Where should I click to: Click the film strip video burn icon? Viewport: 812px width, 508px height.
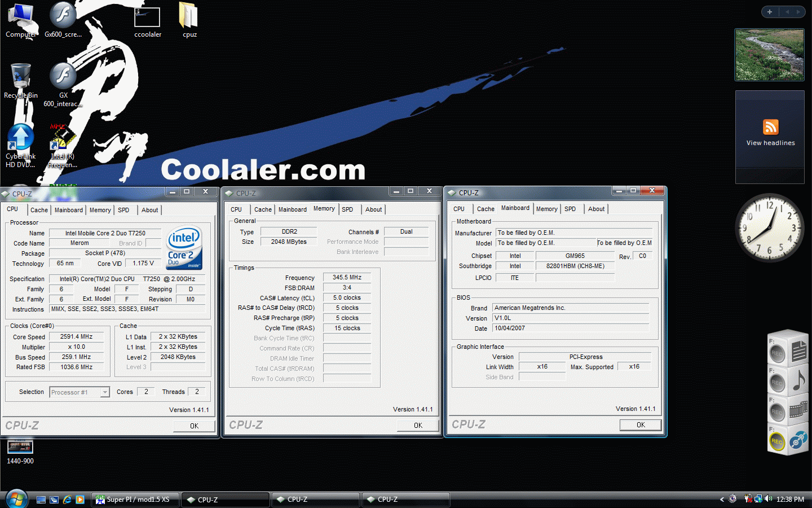[798, 409]
